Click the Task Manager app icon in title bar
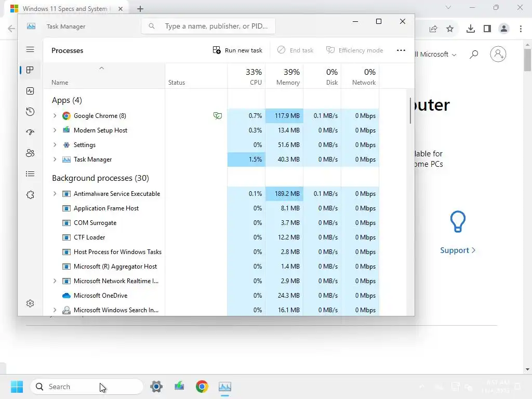This screenshot has height=399, width=532. click(31, 26)
